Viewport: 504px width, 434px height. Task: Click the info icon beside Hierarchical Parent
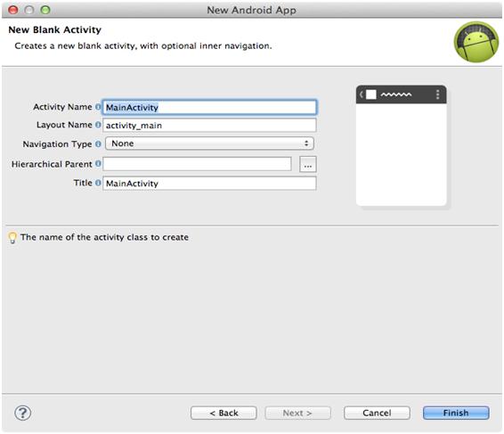[x=98, y=164]
